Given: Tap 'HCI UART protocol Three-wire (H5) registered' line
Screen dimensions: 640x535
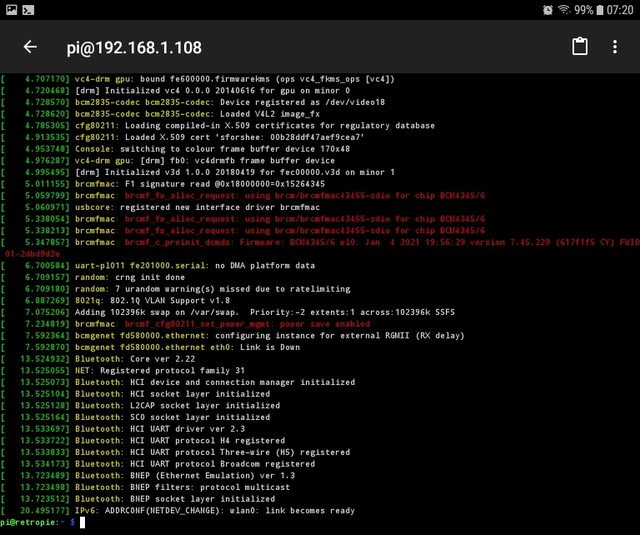Looking at the screenshot, I should tap(176, 452).
